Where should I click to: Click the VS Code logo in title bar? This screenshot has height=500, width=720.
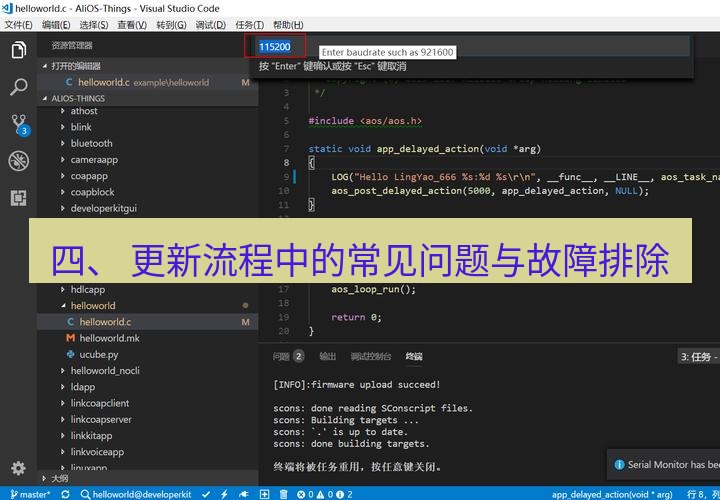pyautogui.click(x=7, y=8)
